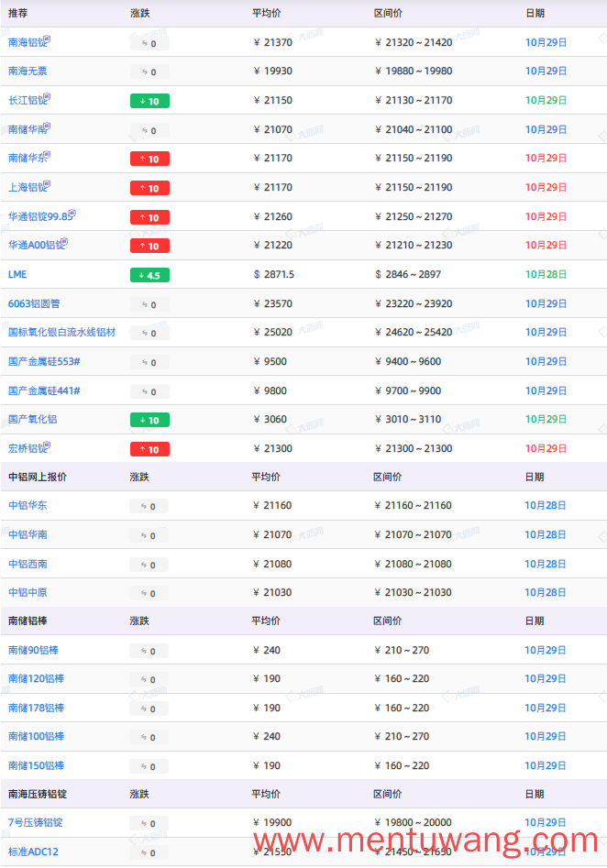The width and height of the screenshot is (607, 868).
Task: Click the 推荐 section header
Action: [x=17, y=13]
